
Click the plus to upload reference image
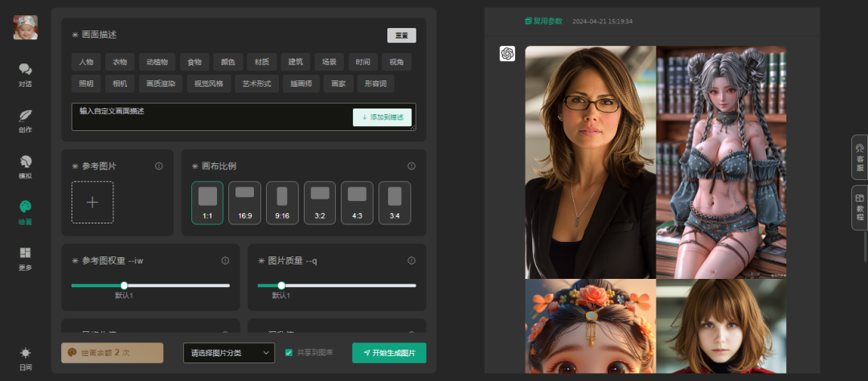(x=92, y=202)
